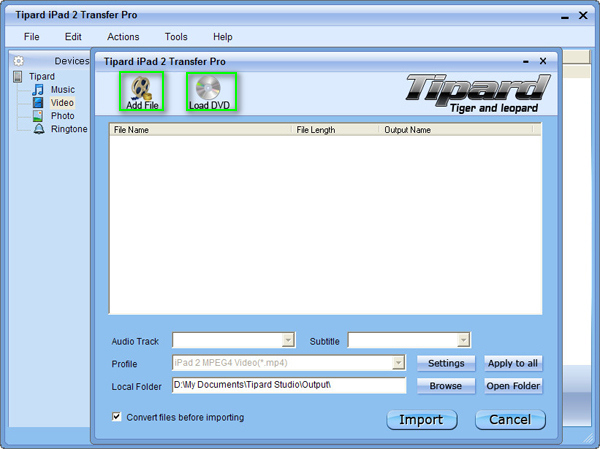Viewport: 600px width, 449px height.
Task: Click the Photo picture icon in sidebar
Action: 38,116
